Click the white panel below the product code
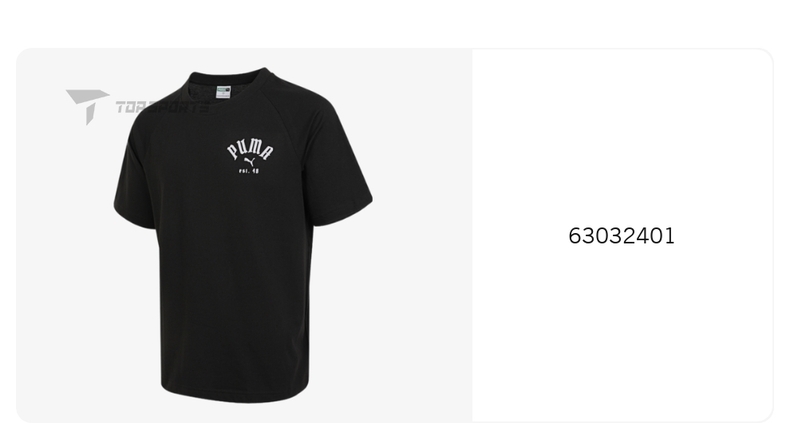 621,340
